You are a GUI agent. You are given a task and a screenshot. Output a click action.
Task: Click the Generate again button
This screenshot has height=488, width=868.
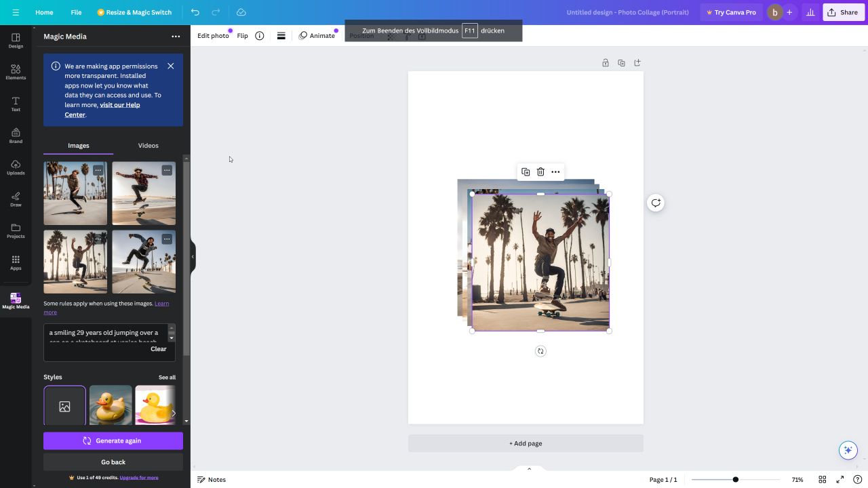point(113,441)
